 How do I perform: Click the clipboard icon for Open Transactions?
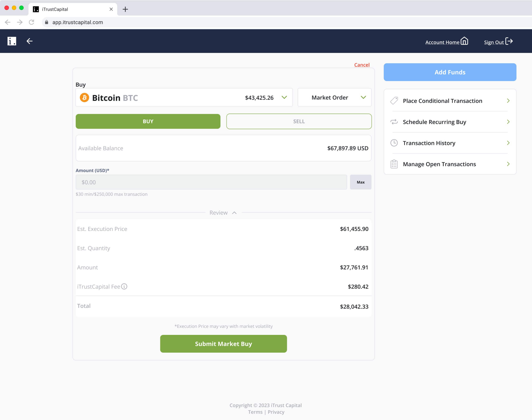click(394, 164)
